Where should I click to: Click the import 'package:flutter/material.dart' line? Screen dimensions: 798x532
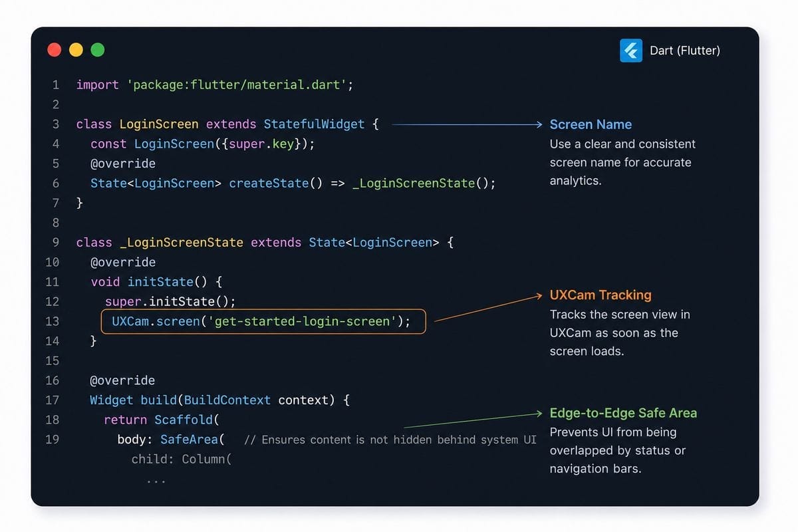tap(215, 85)
